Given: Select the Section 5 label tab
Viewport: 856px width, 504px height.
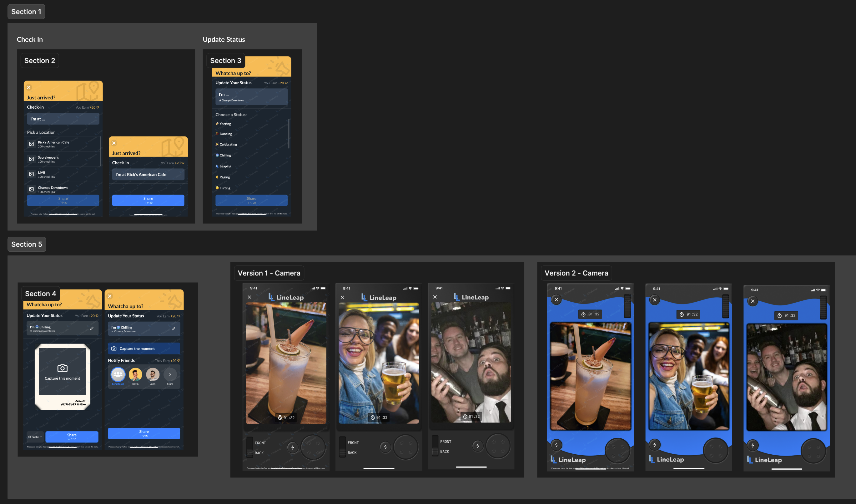Looking at the screenshot, I should [27, 245].
